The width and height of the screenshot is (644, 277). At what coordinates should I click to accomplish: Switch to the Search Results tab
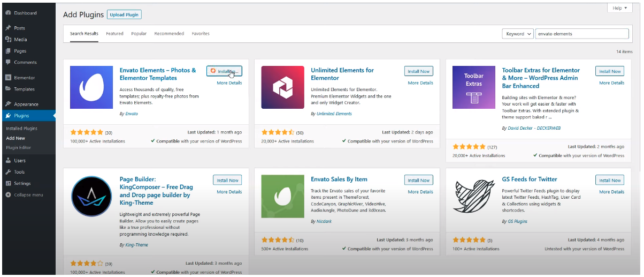(84, 34)
